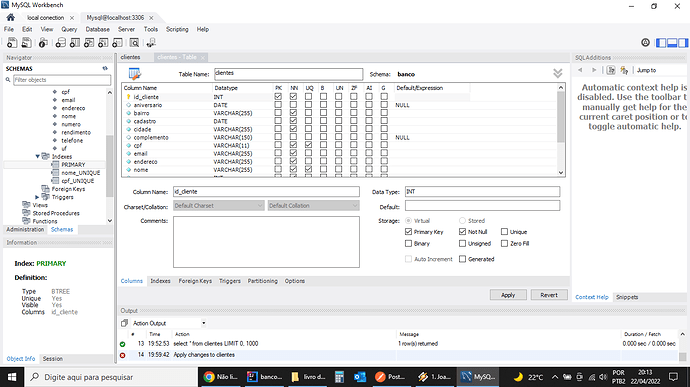The image size is (690, 387).
Task: Toggle the Primary Key checkbox in column details
Action: tap(408, 232)
